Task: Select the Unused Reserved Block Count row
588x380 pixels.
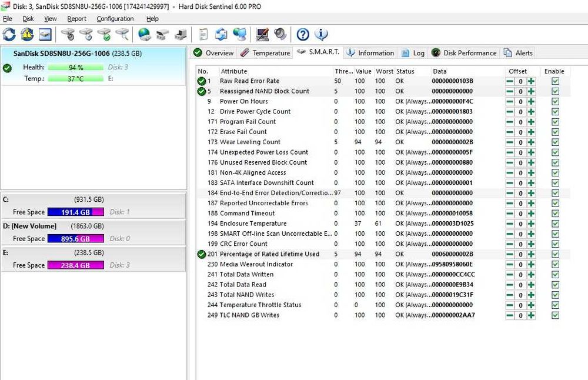Action: point(383,162)
